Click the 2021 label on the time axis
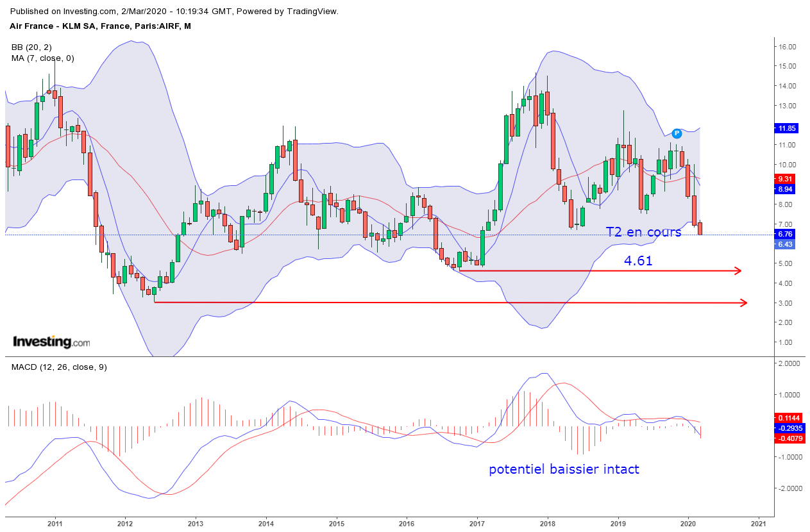The image size is (810, 532). pyautogui.click(x=759, y=523)
